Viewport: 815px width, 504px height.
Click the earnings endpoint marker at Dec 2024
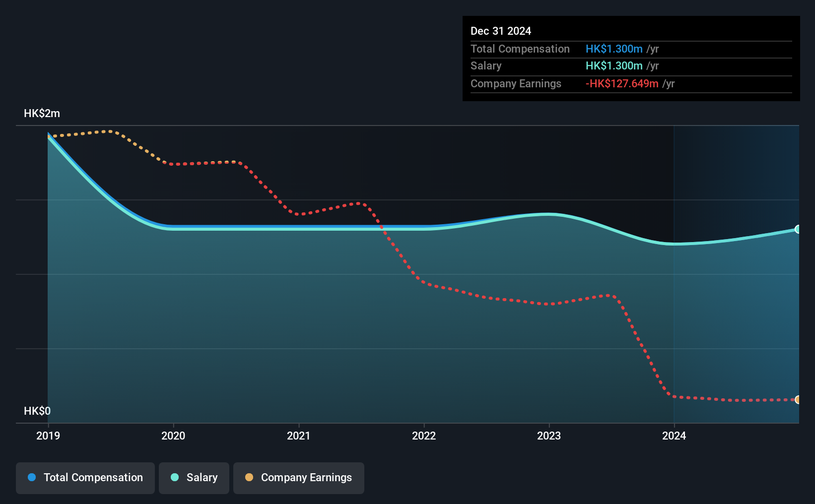pyautogui.click(x=798, y=399)
